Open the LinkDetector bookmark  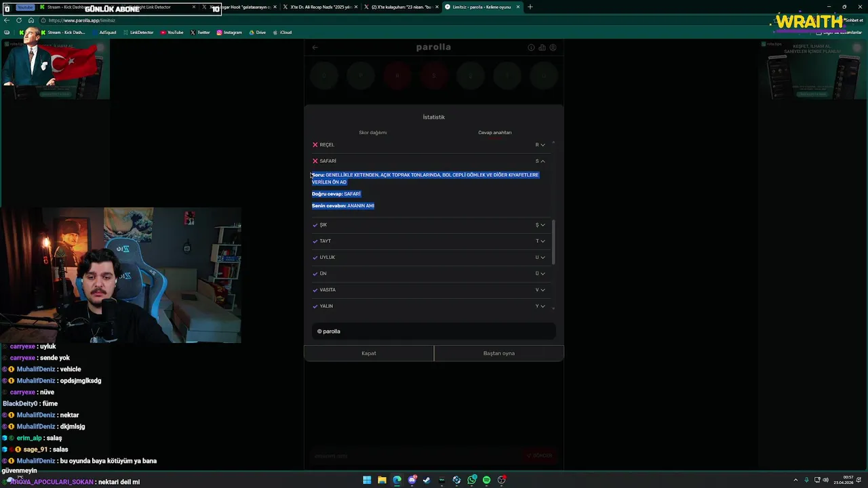click(138, 33)
